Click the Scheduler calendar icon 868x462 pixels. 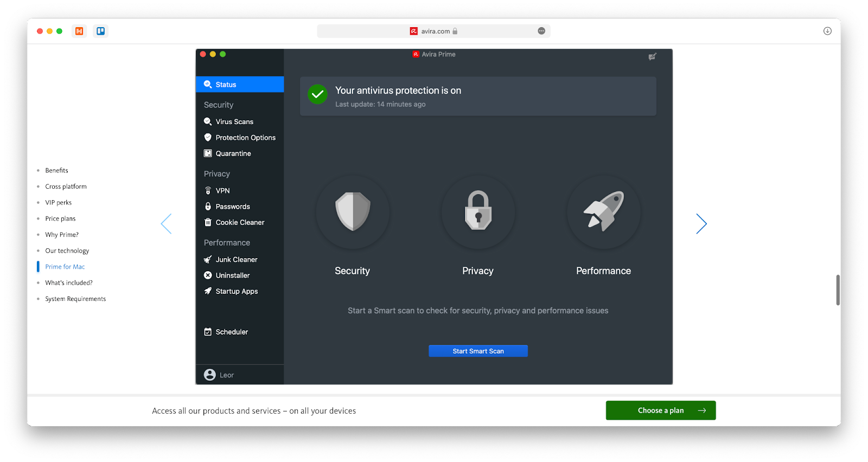click(x=208, y=331)
